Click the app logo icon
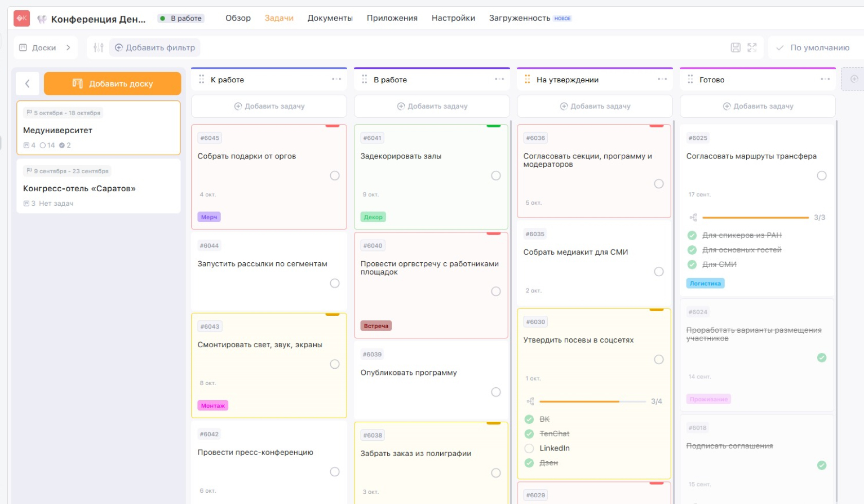Screen dimensions: 864x504 click(x=22, y=18)
